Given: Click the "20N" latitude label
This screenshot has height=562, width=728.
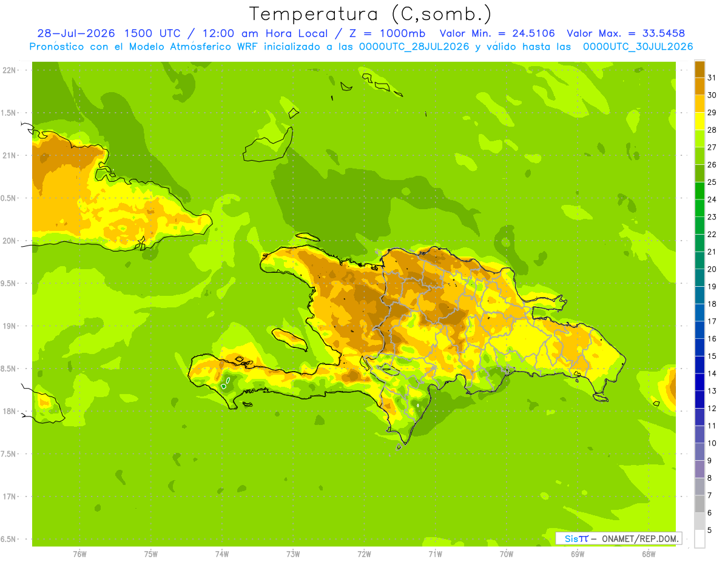Looking at the screenshot, I should tap(8, 241).
